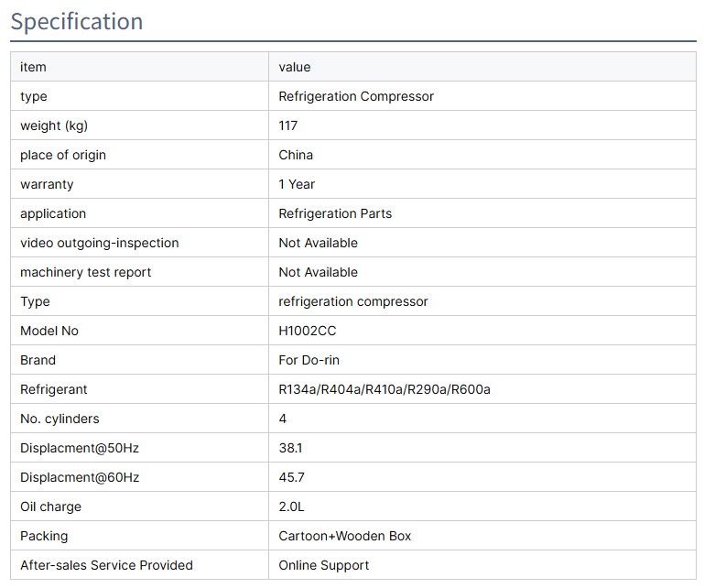The width and height of the screenshot is (704, 588).
Task: Click the 'After-sales Service Provided' label
Action: coord(106,565)
